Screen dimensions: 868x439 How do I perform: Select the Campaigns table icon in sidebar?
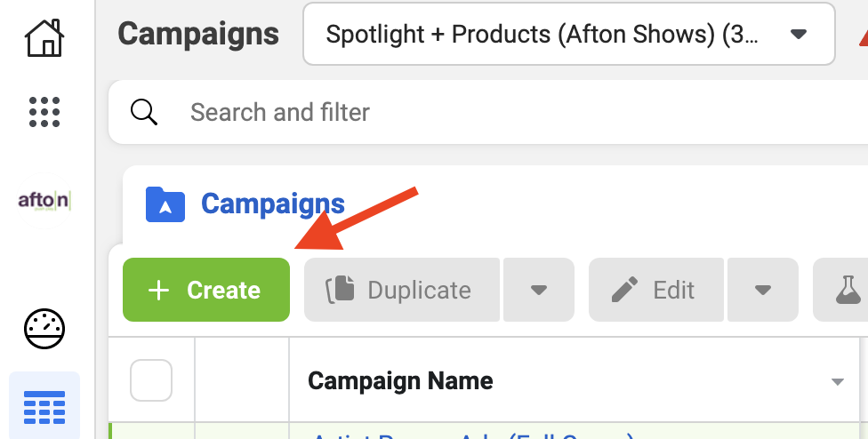tap(44, 408)
